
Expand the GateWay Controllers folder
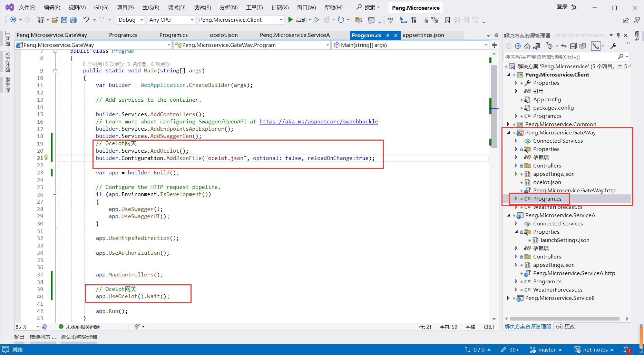coord(516,165)
